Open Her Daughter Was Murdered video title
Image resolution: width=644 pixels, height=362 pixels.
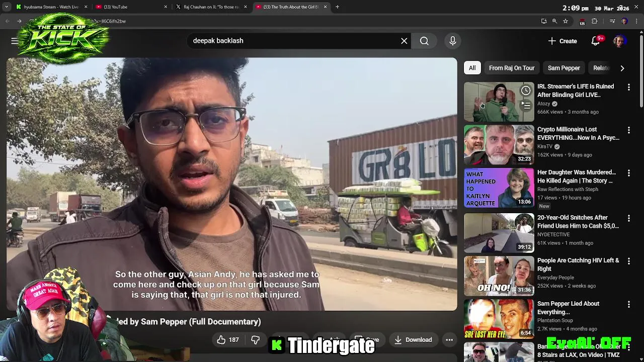pos(577,176)
